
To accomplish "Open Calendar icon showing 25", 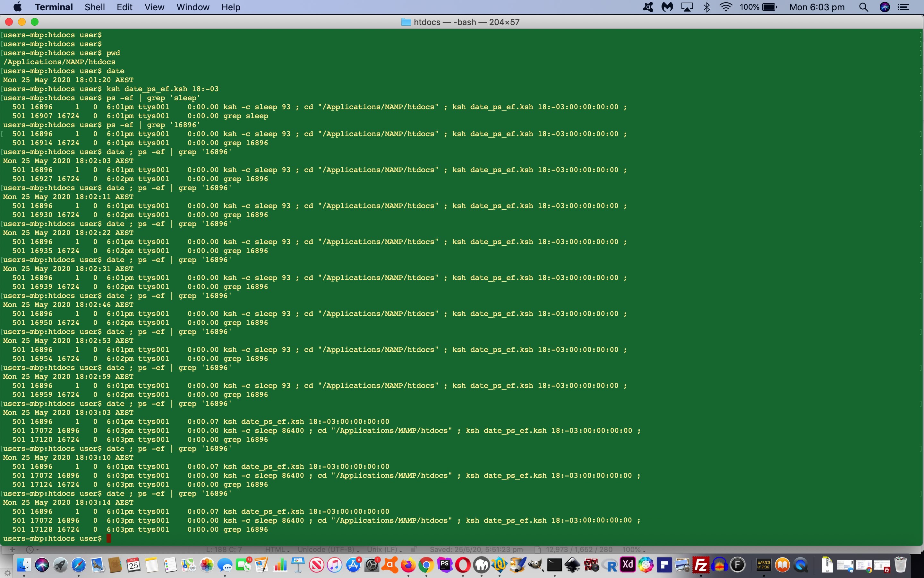I will pyautogui.click(x=133, y=565).
